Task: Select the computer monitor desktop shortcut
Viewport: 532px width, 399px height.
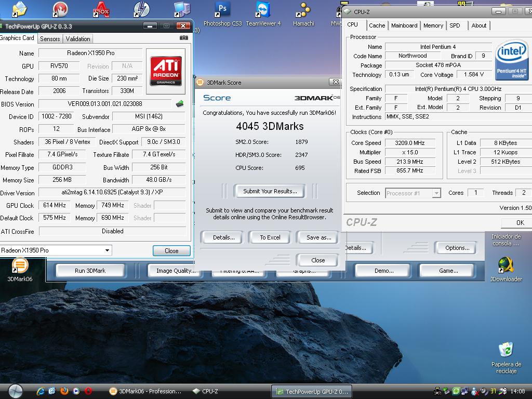Action: [x=182, y=9]
